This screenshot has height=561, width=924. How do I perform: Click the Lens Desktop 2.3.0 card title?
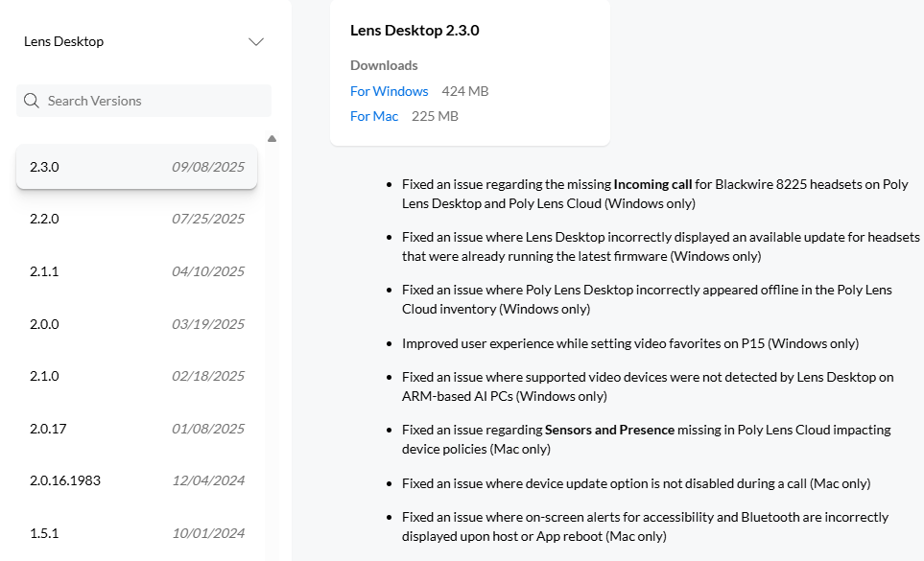(x=415, y=31)
